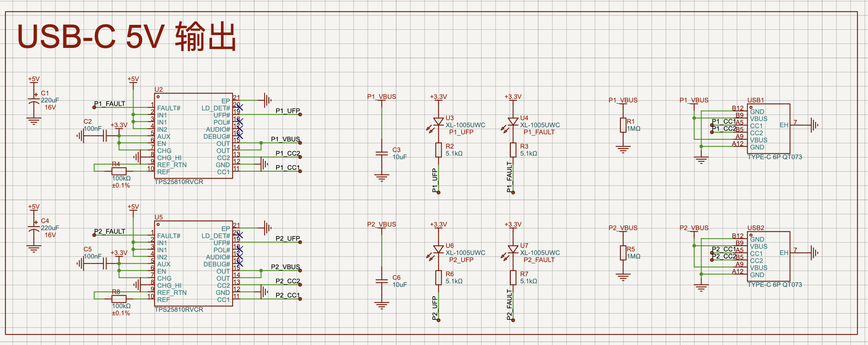Click the '100kΩ' value of R4
The width and height of the screenshot is (868, 345).
[121, 178]
